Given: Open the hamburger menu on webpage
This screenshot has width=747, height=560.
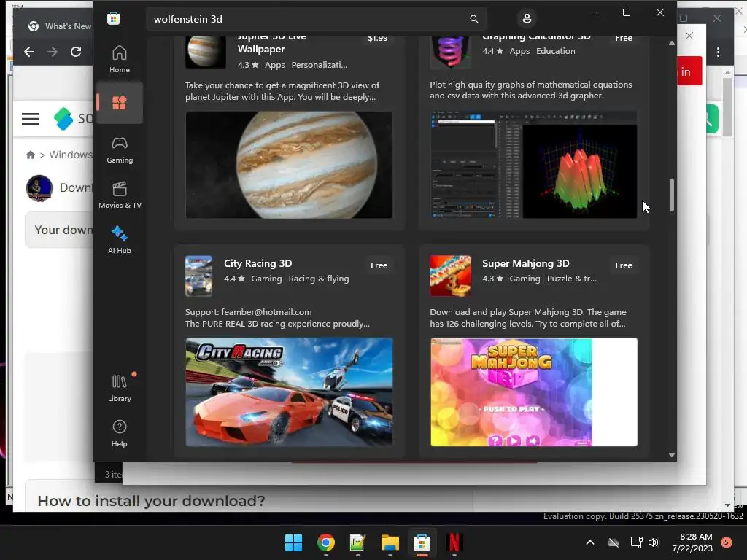Looking at the screenshot, I should point(31,119).
